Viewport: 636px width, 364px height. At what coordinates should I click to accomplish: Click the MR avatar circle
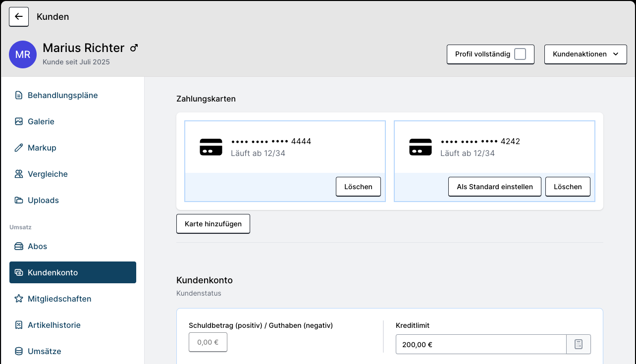23,54
